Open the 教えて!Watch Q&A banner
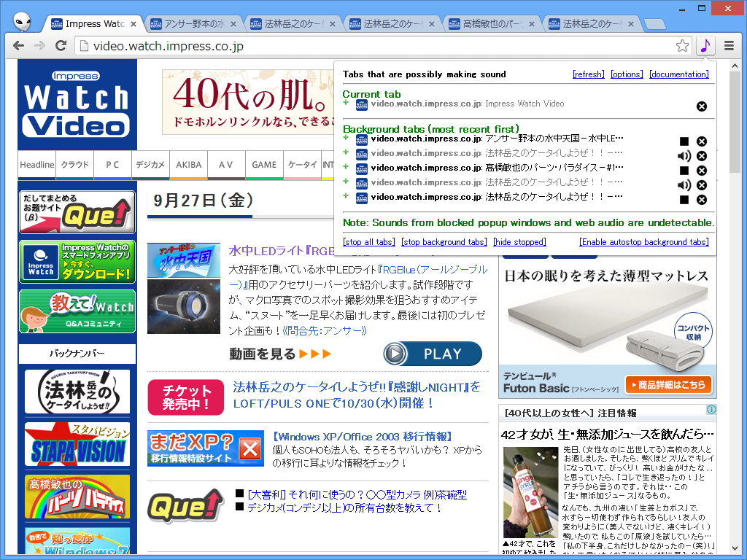 [77, 311]
